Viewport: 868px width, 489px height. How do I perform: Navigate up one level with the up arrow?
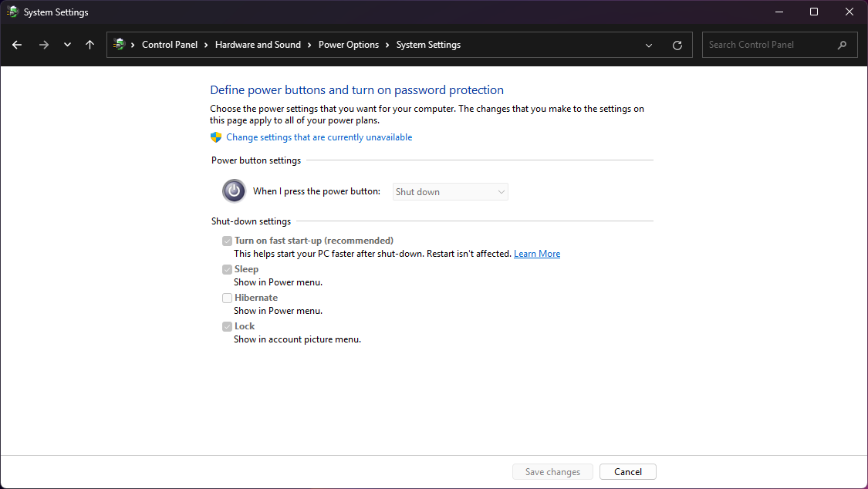click(x=90, y=45)
